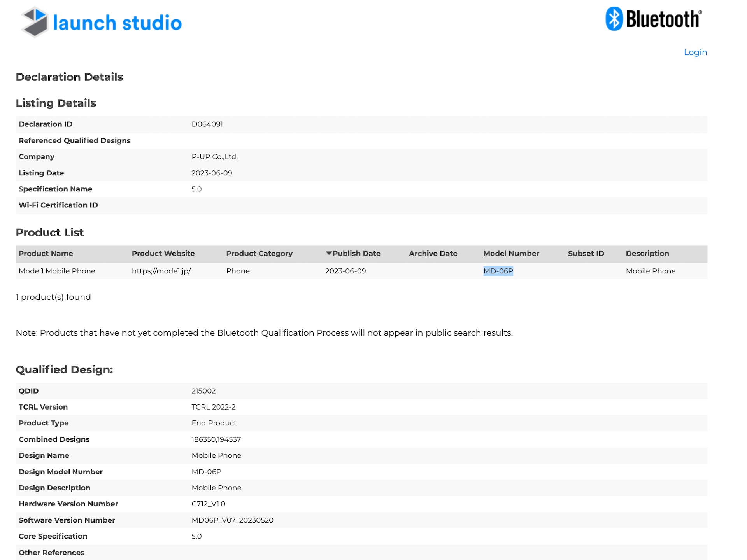The width and height of the screenshot is (747, 560).
Task: Click Declaration ID value D064091
Action: [x=207, y=124]
